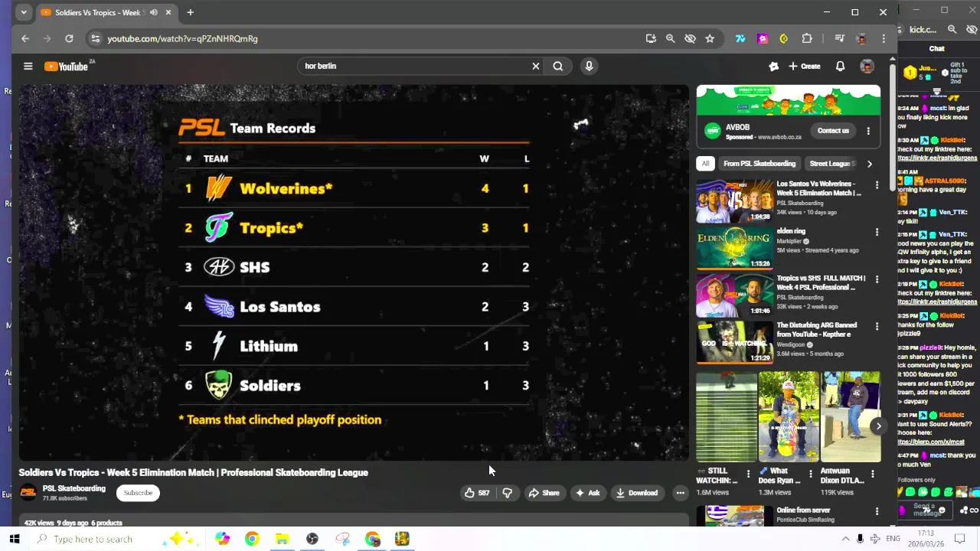Open 'What Does Ryan' short thumbnail
Screen dimensions: 980x551
789,417
